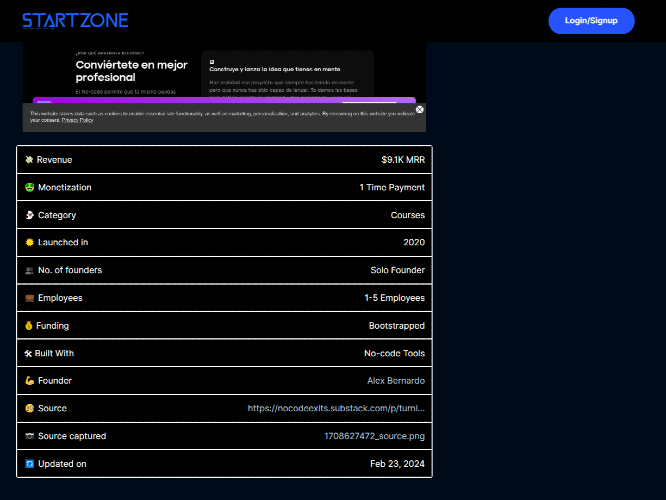Viewport: 666px width, 500px height.
Task: Select the 'Bootstrapped' funding value
Action: tap(396, 326)
